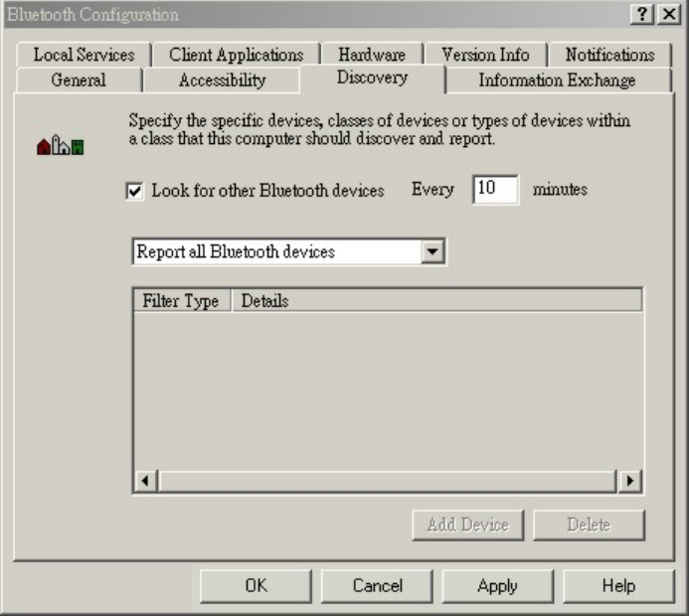Click the minutes interval input field
689x616 pixels.
pyautogui.click(x=496, y=189)
